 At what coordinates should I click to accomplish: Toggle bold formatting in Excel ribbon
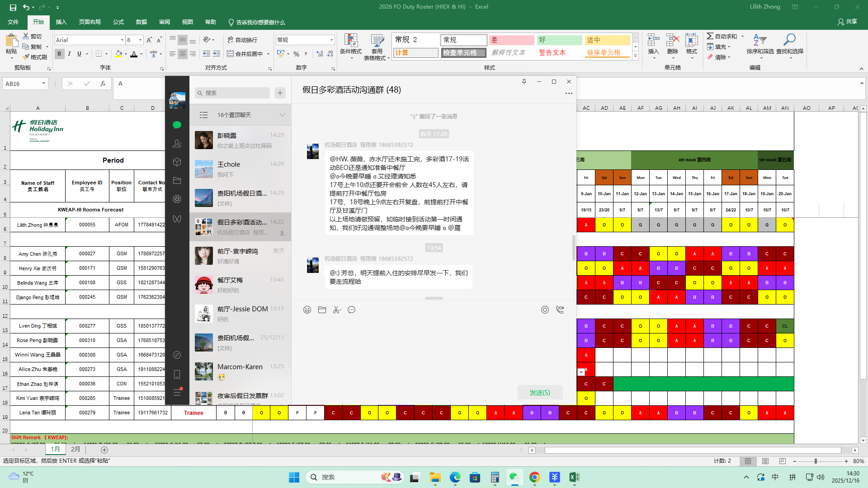[59, 54]
